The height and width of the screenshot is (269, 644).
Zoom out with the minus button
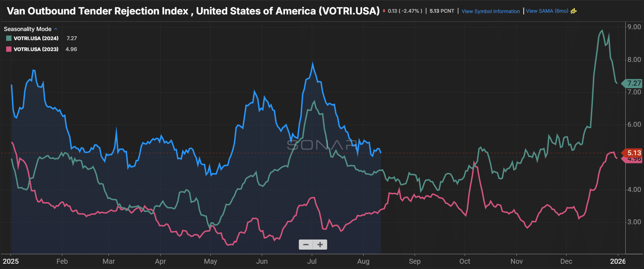[306, 244]
